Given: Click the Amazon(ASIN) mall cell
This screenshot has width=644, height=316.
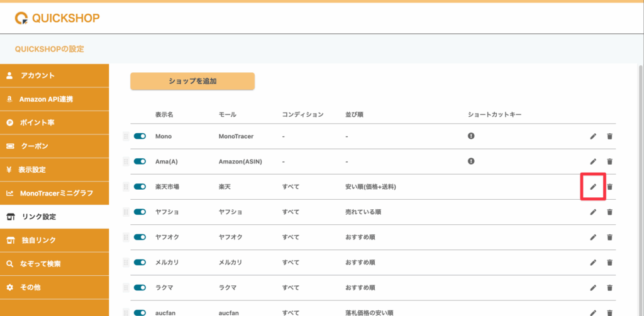Looking at the screenshot, I should coord(240,161).
